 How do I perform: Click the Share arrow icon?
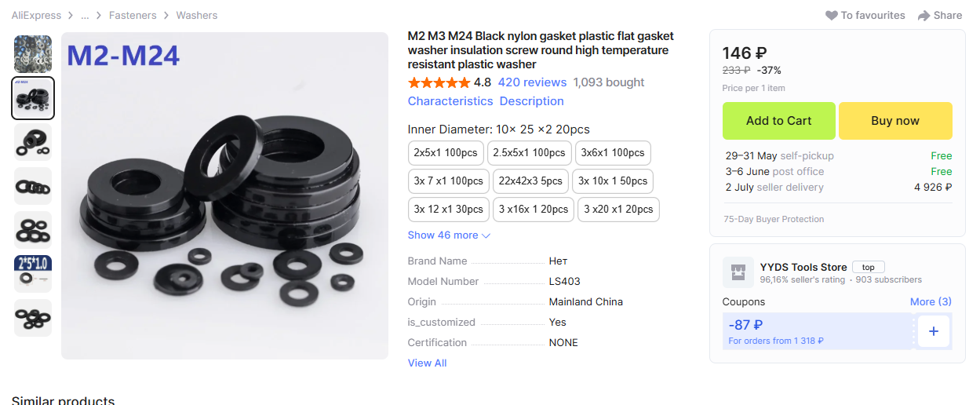(x=924, y=16)
